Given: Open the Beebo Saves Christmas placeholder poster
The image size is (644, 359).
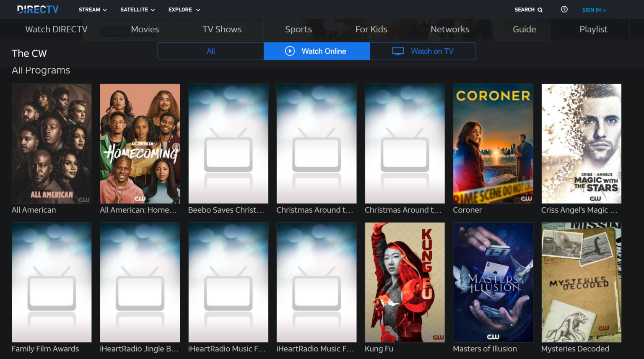Looking at the screenshot, I should click(228, 143).
